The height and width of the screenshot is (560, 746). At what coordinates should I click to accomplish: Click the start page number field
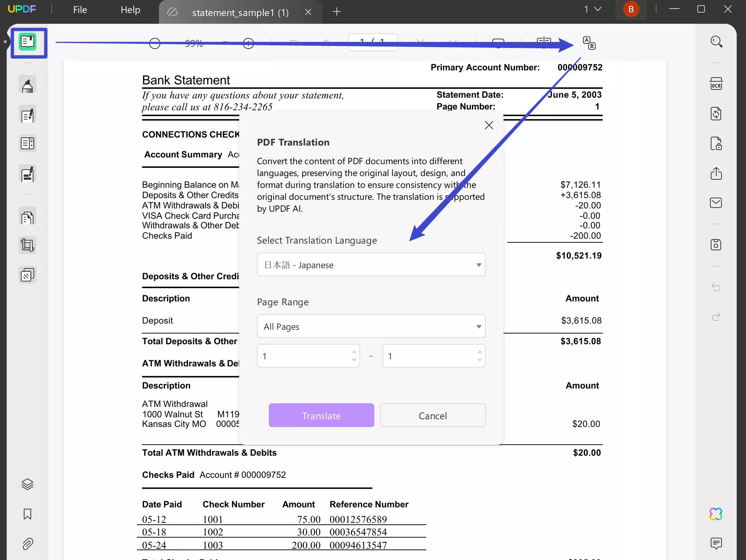[309, 356]
